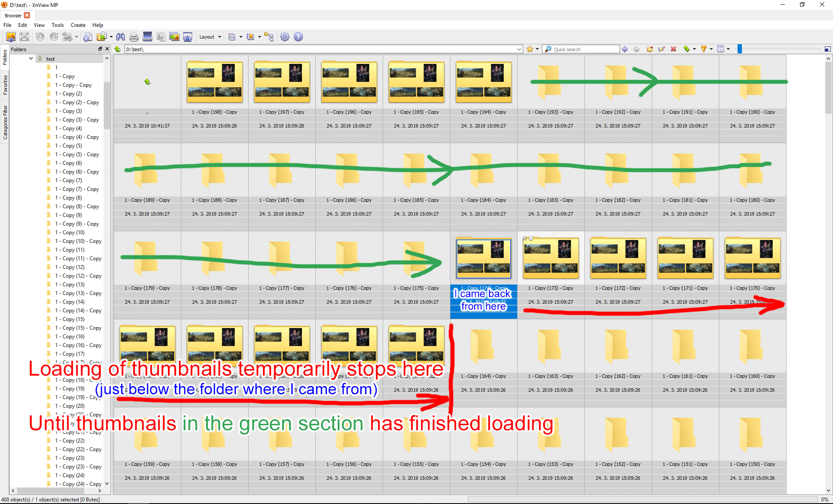Switch to the Favorites side tab

click(x=5, y=85)
